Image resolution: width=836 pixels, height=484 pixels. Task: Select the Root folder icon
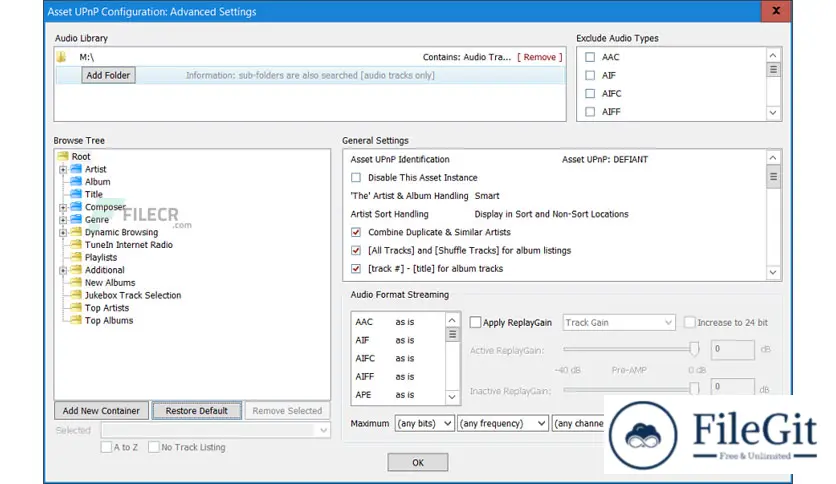pyautogui.click(x=63, y=156)
